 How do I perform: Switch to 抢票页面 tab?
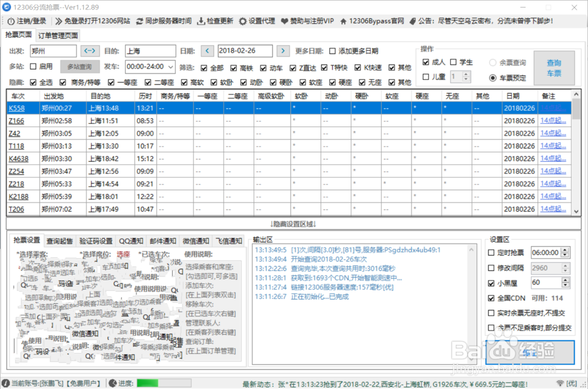click(18, 35)
